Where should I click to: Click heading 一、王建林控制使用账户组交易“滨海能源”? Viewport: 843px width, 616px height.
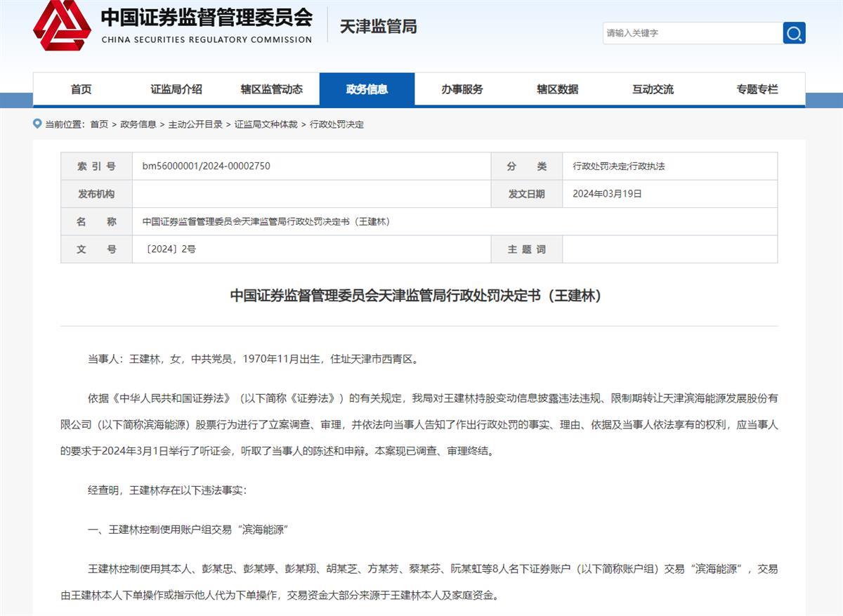pyautogui.click(x=188, y=530)
